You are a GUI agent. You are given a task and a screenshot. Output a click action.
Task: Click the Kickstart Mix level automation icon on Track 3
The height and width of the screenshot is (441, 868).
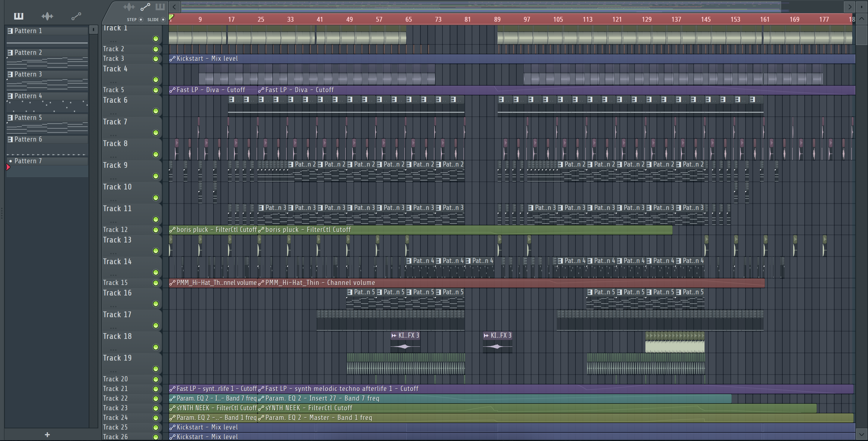[x=173, y=58]
